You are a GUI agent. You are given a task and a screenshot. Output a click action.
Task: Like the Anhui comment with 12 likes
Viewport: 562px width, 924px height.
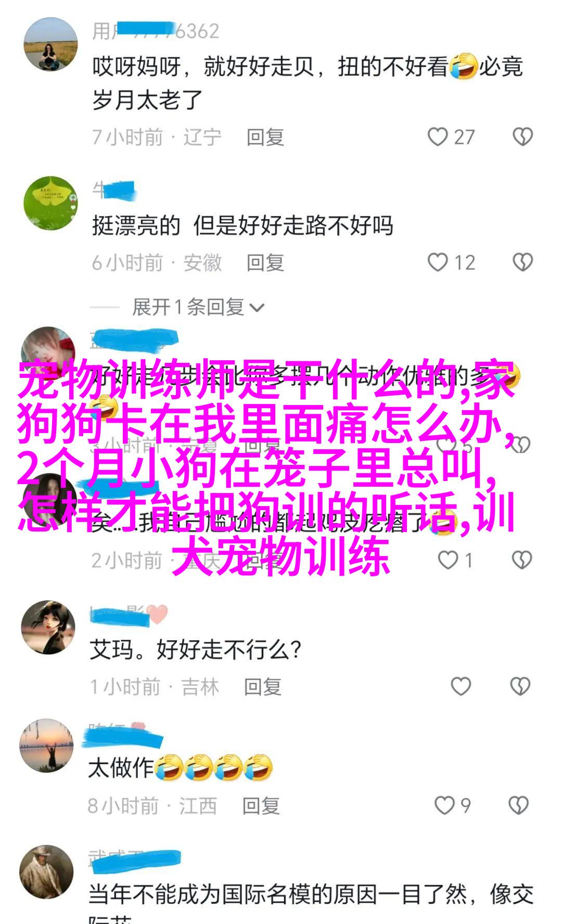[x=438, y=262]
